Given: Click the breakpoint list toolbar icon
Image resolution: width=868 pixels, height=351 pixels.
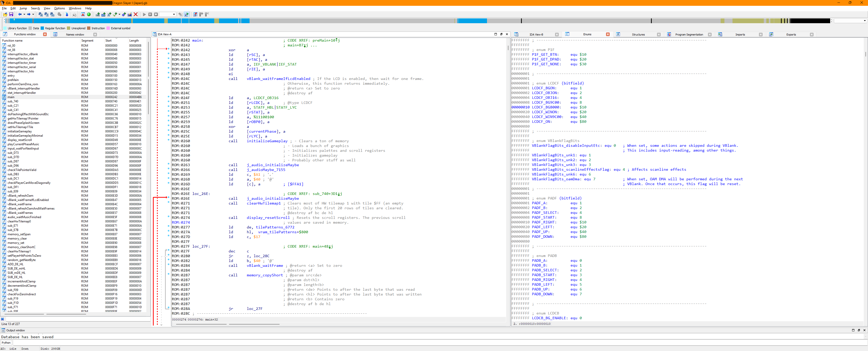Looking at the screenshot, I should pos(196,14).
